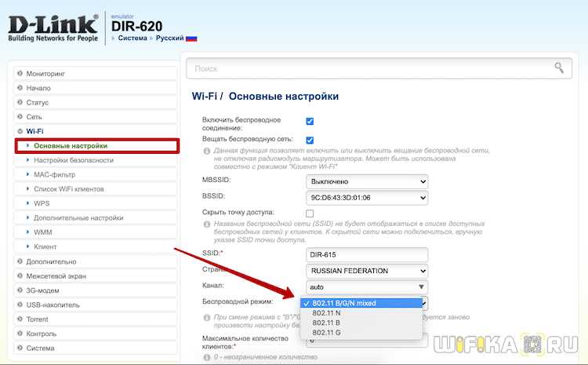Open MAC-фильтр submenu item

pyautogui.click(x=96, y=174)
